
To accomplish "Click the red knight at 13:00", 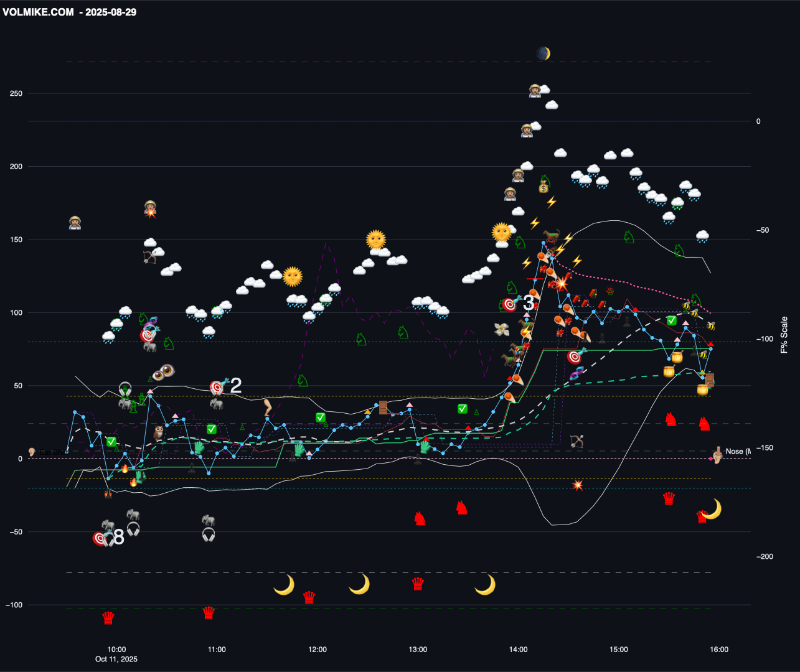I will pyautogui.click(x=420, y=518).
